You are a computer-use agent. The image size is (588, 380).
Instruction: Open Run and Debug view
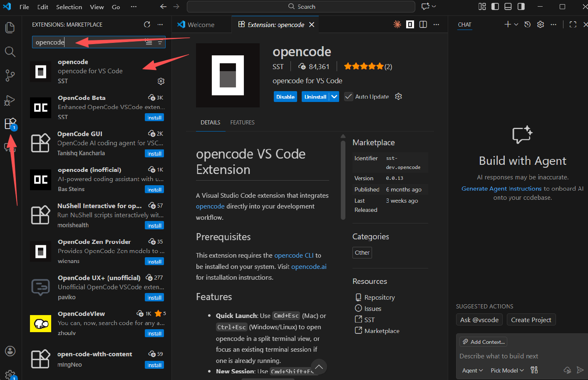(9, 100)
